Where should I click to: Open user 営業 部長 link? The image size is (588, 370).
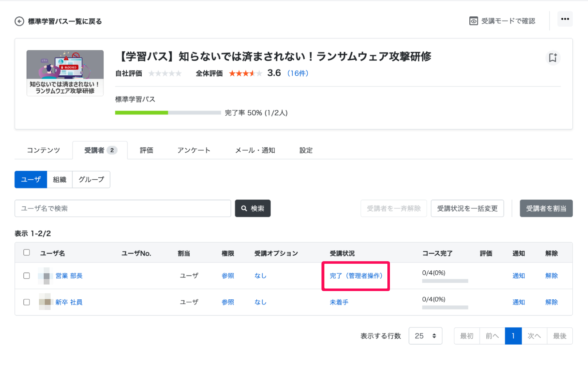69,276
